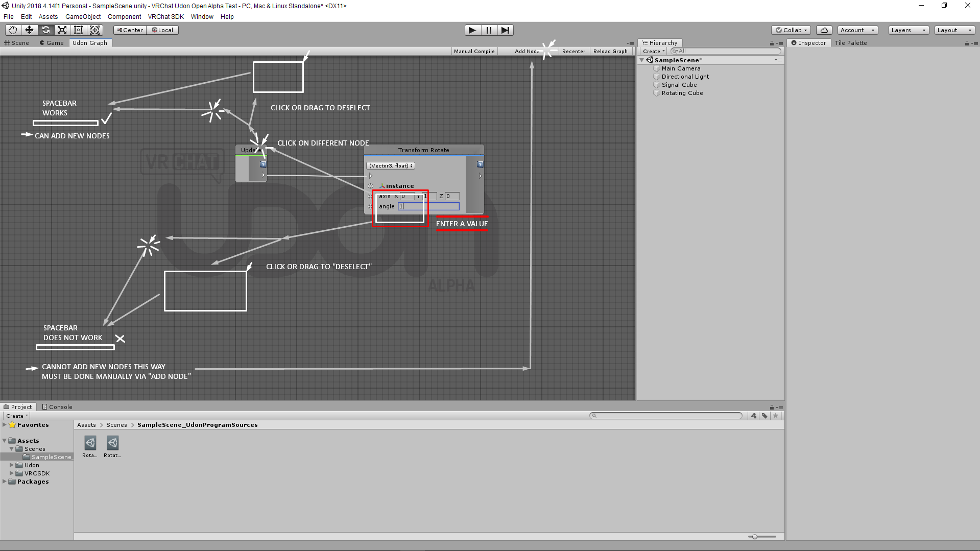The image size is (980, 551).
Task: Toggle the Local handle rotation
Action: (x=162, y=30)
